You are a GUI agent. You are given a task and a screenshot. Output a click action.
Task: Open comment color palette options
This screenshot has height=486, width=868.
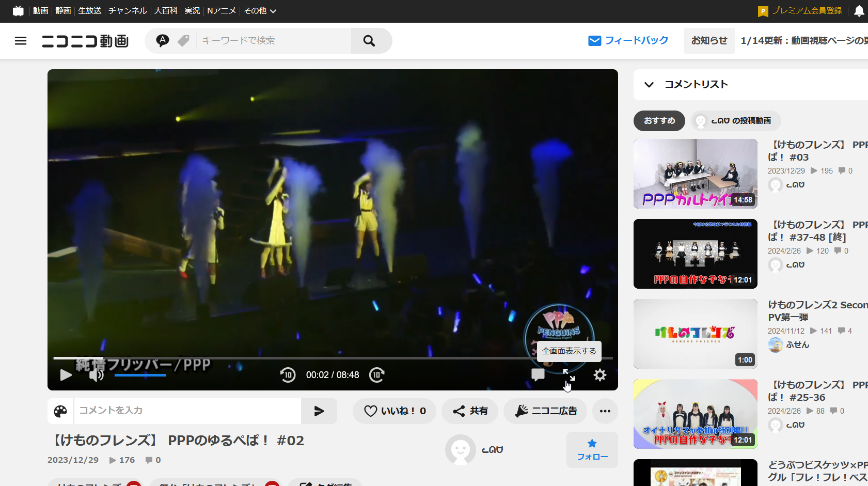click(x=60, y=411)
